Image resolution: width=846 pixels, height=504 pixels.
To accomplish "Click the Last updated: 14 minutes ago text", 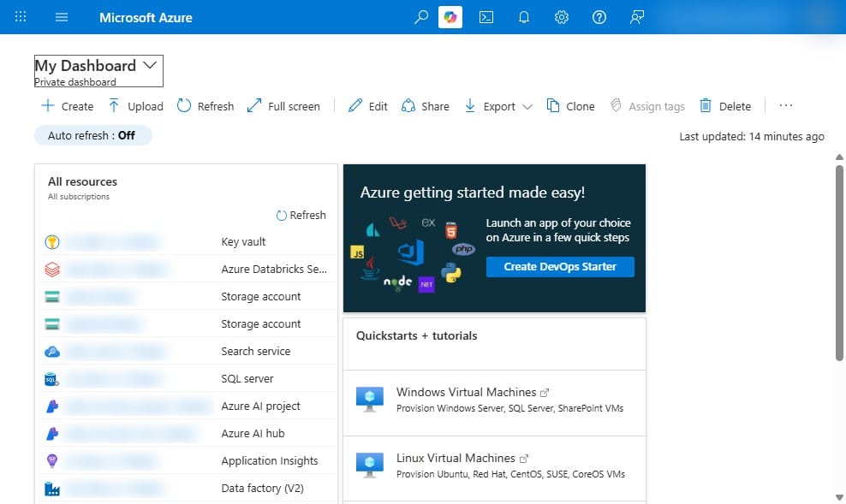I will (752, 137).
